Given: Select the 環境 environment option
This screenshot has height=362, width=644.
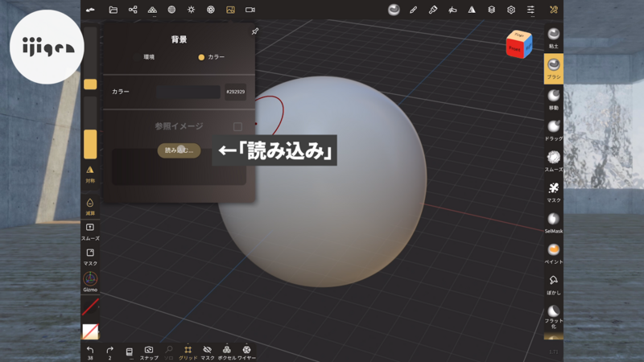Looking at the screenshot, I should coord(144,57).
